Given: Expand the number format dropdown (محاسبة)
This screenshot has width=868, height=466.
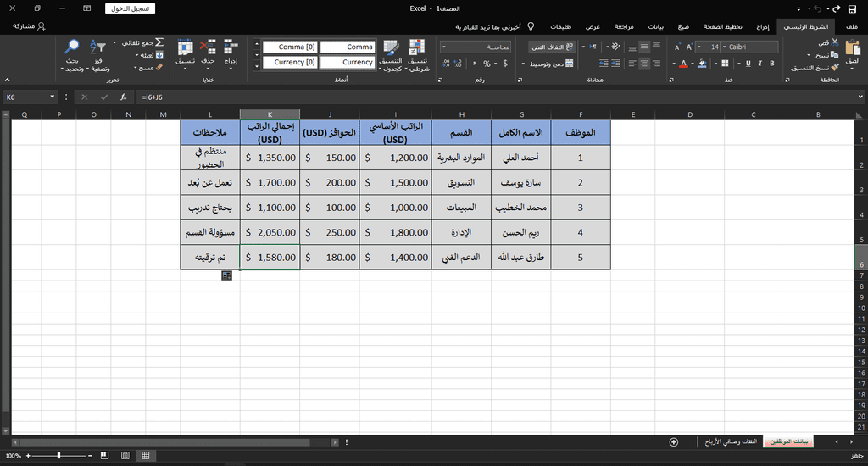Looking at the screenshot, I should pos(517,47).
